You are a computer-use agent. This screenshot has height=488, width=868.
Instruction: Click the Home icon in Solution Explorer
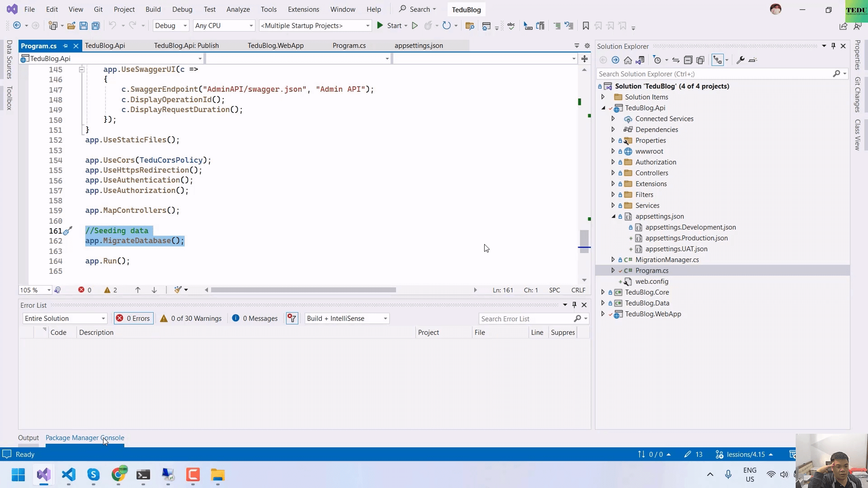click(627, 60)
